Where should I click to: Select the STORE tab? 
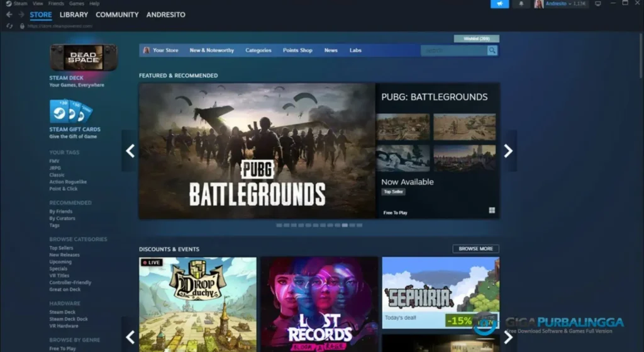41,15
